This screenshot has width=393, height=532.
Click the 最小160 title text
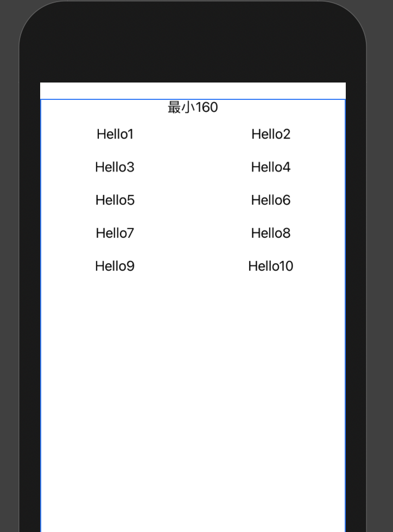[193, 107]
